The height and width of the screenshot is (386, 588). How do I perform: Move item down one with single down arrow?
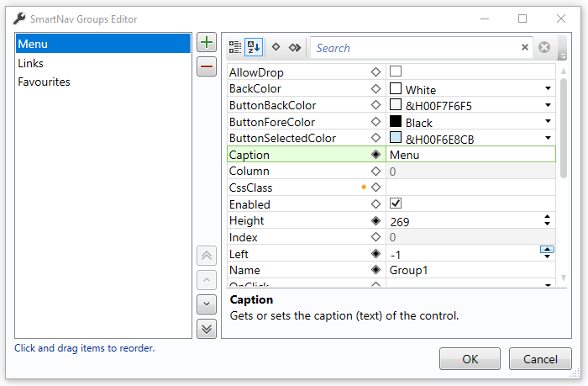pos(207,304)
